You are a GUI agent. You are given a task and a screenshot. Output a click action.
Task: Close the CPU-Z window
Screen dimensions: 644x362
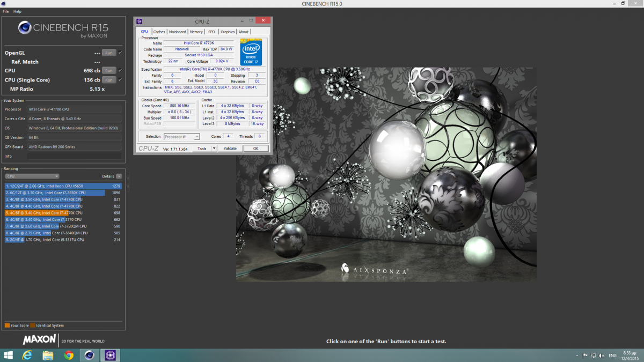(263, 20)
